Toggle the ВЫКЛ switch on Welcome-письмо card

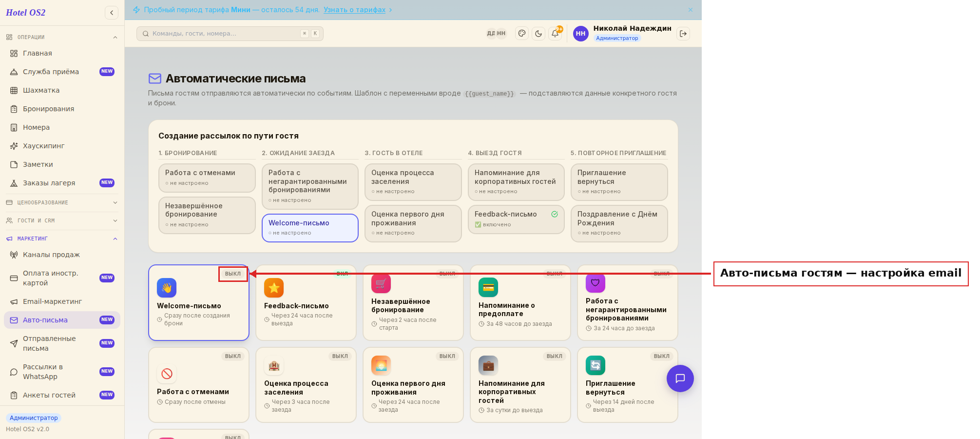point(233,274)
